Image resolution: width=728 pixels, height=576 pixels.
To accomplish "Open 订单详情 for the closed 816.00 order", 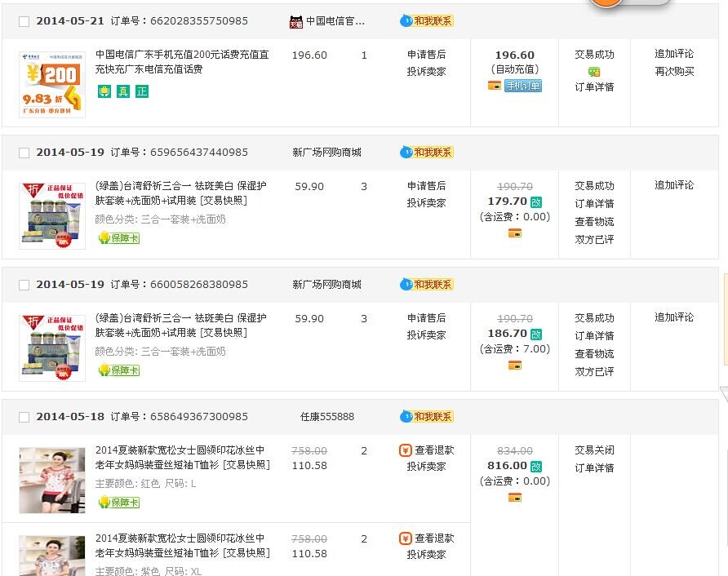I will 594,467.
